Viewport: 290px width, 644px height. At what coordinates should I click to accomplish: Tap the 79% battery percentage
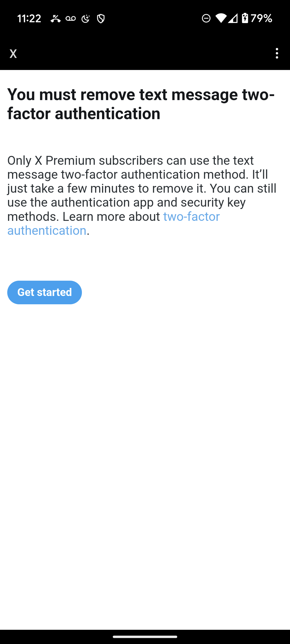pyautogui.click(x=261, y=18)
